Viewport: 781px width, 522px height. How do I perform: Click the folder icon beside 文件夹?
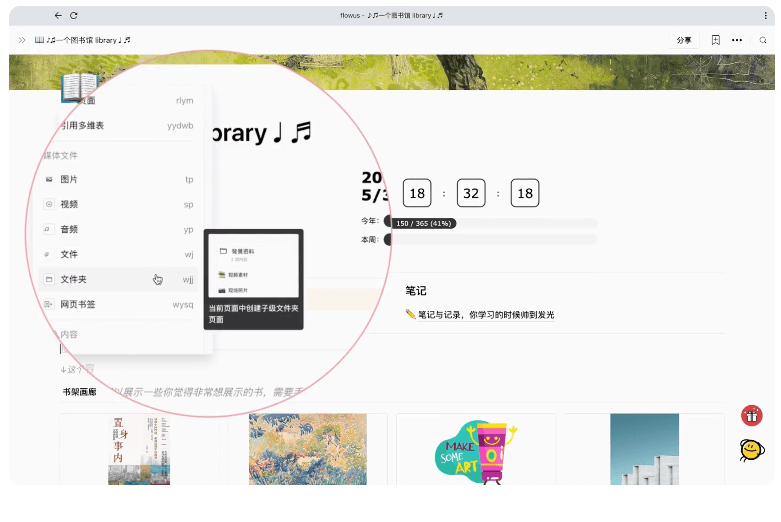49,279
